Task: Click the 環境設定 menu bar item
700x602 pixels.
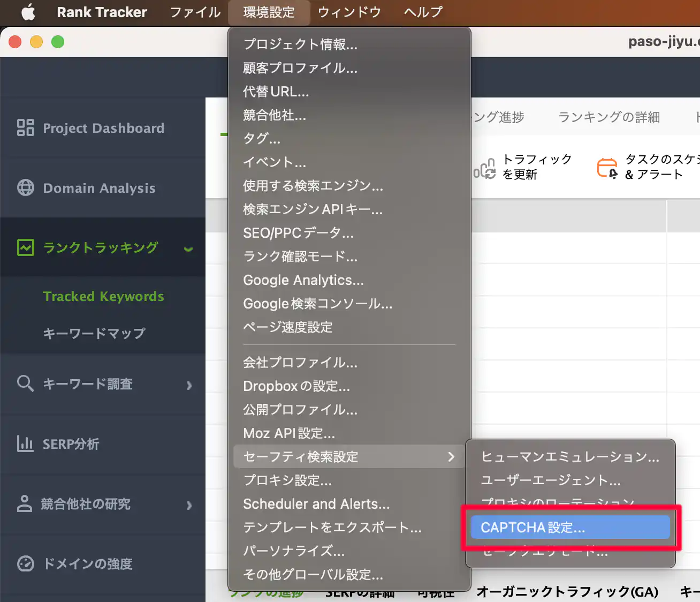Action: 269,12
